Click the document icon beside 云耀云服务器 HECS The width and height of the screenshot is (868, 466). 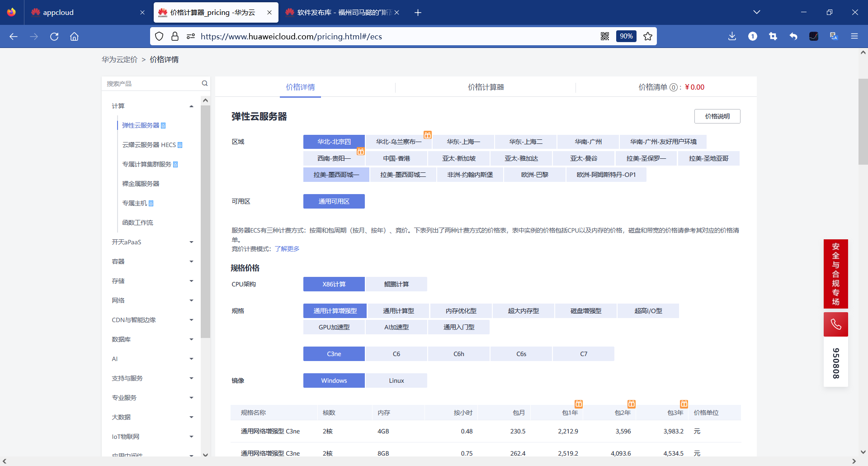[x=180, y=145]
